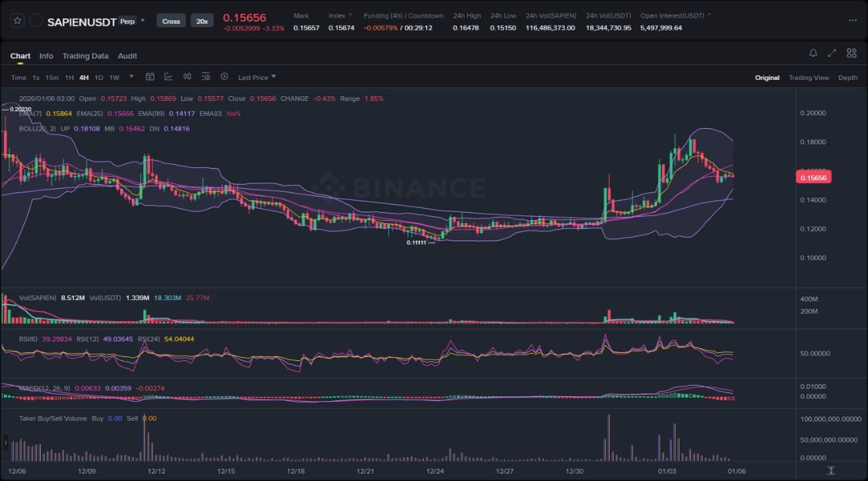Switch to the Chart tab
Viewport: 868px width, 481px height.
(20, 56)
